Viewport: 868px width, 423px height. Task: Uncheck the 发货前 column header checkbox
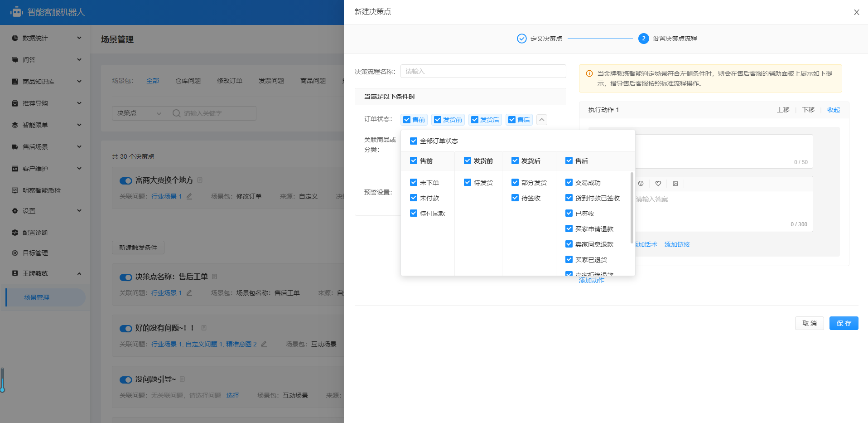468,160
